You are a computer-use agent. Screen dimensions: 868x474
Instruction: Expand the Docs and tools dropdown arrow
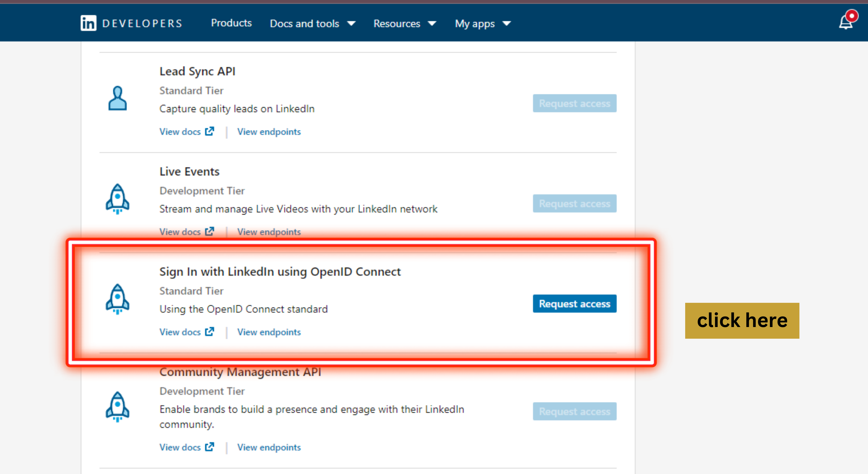tap(351, 24)
